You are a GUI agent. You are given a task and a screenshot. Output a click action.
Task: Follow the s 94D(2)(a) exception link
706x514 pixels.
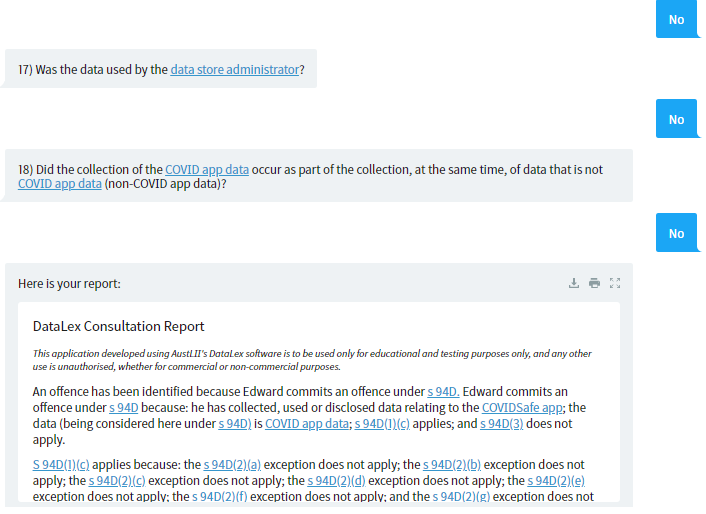232,465
